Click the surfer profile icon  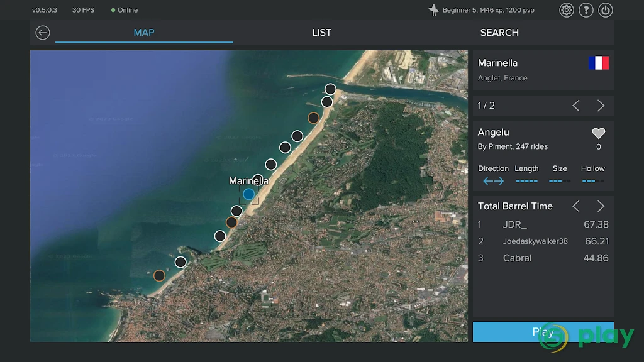click(433, 10)
